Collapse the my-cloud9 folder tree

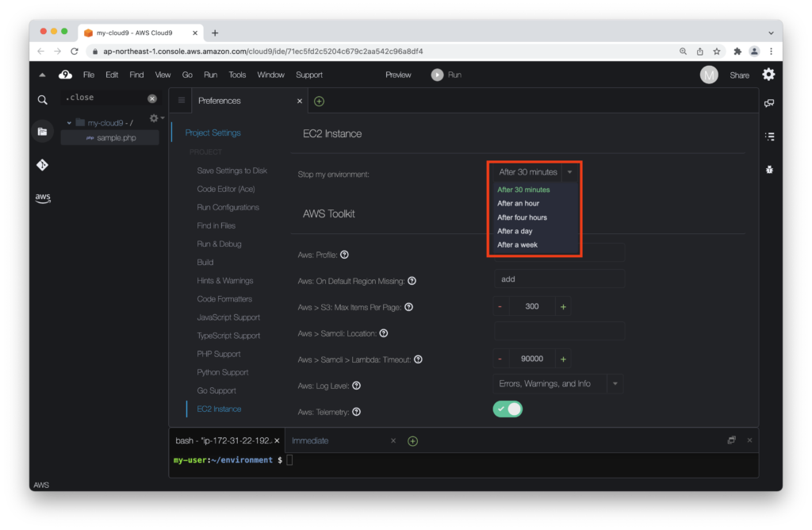click(x=70, y=123)
